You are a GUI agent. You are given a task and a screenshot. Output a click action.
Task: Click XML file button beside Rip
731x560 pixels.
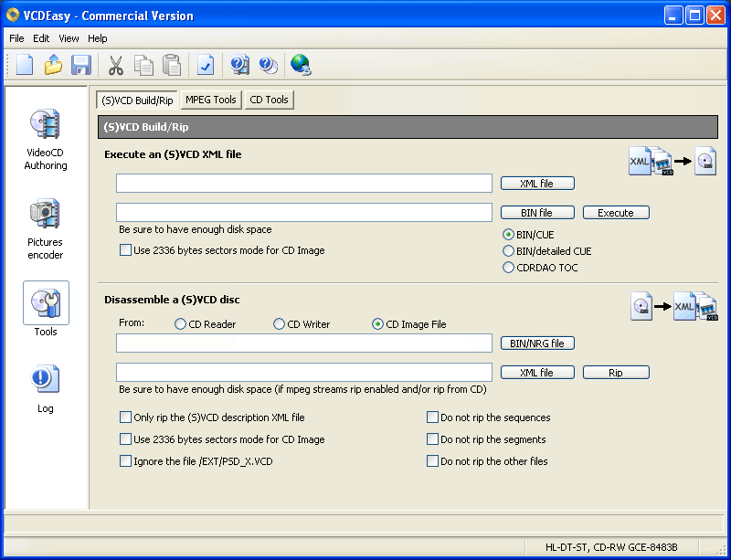click(537, 373)
